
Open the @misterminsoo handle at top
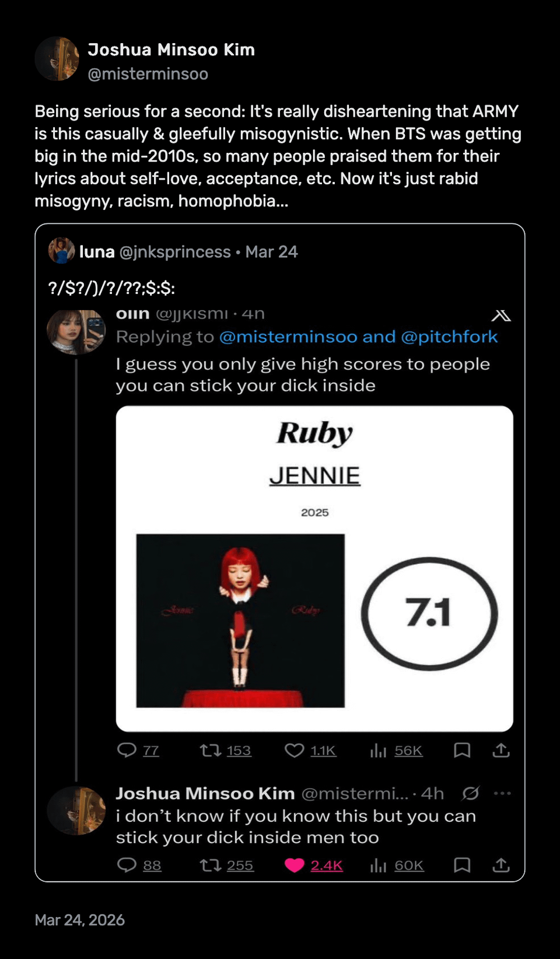click(x=148, y=74)
